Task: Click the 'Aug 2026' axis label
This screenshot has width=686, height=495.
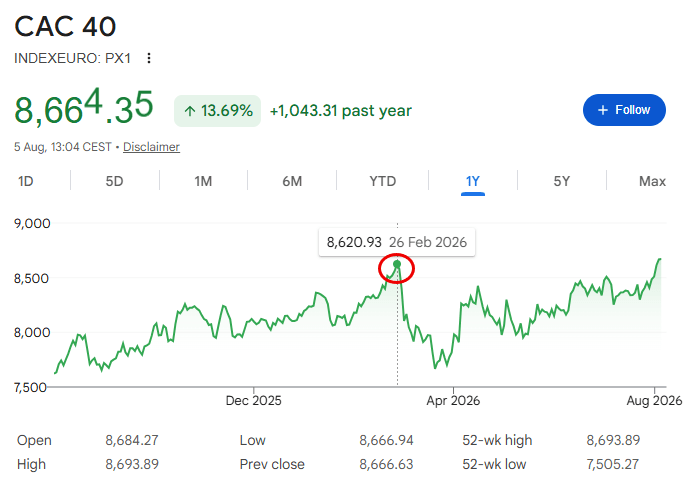Action: pyautogui.click(x=654, y=400)
